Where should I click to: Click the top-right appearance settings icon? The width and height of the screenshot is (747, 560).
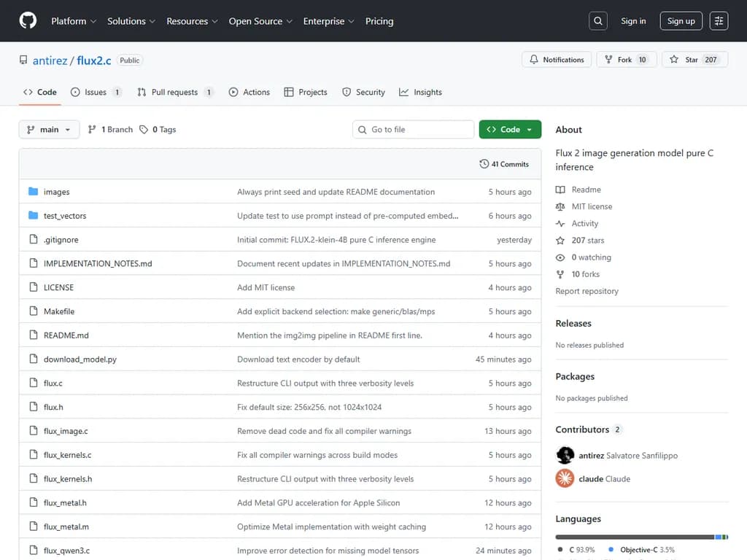(719, 21)
